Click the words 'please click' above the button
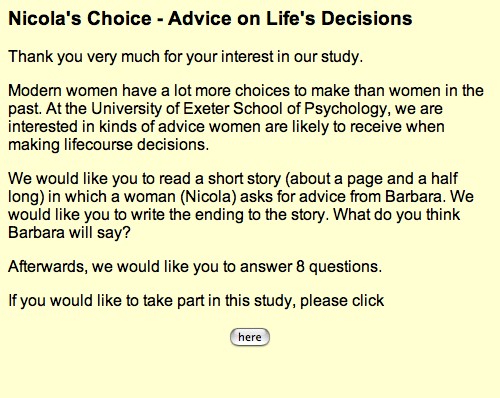500x398 pixels. (342, 301)
